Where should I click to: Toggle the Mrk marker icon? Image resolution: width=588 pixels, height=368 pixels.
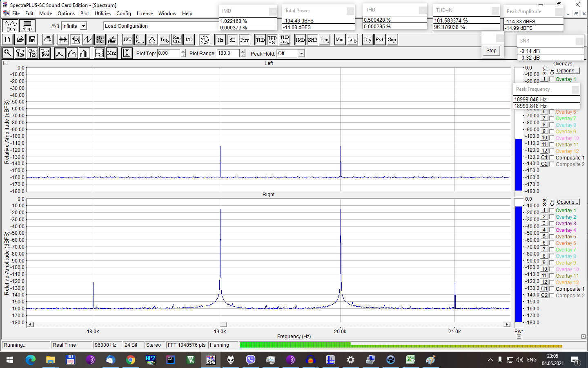pos(111,53)
